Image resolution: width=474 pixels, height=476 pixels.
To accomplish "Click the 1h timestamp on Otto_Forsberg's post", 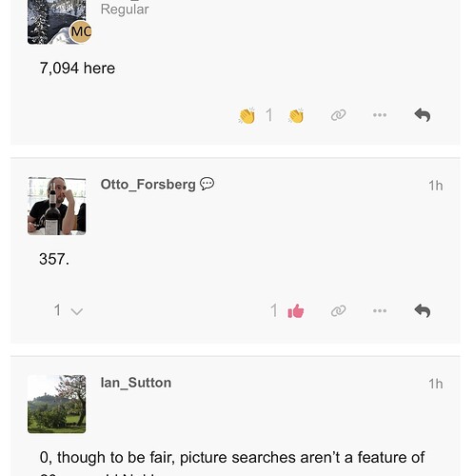I will coord(436,186).
